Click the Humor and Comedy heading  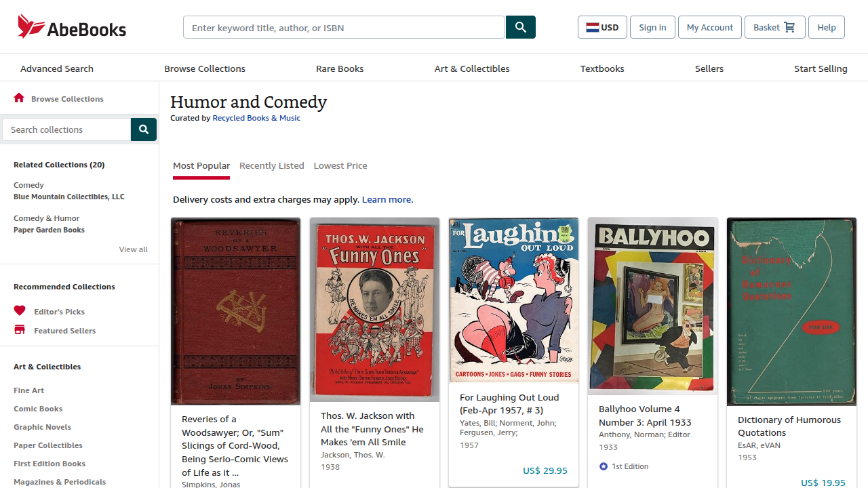[x=248, y=102]
